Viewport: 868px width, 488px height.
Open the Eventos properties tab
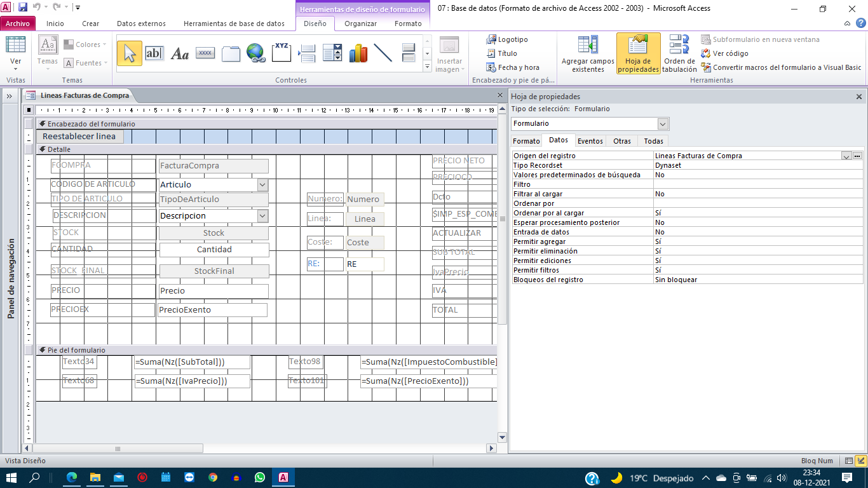point(590,141)
